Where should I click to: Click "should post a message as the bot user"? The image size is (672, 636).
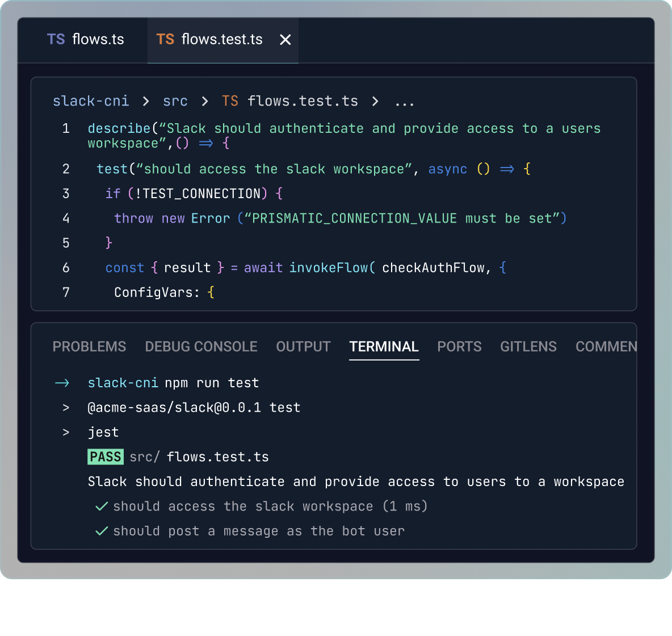click(x=259, y=531)
